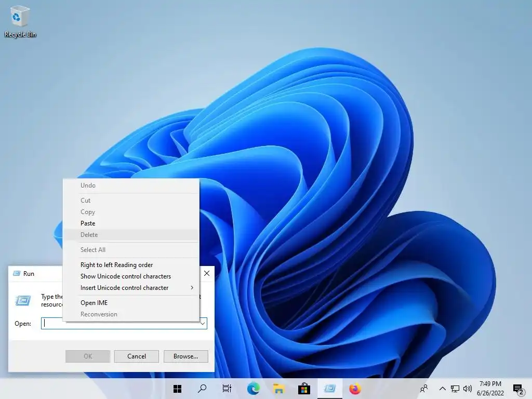Screen dimensions: 532x399
Task: Close the Run dialog
Action: pyautogui.click(x=207, y=273)
